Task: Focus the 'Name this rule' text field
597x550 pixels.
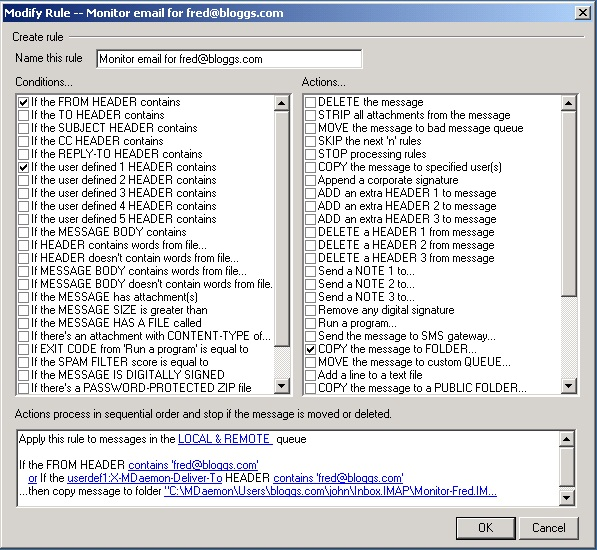Action: pyautogui.click(x=229, y=59)
